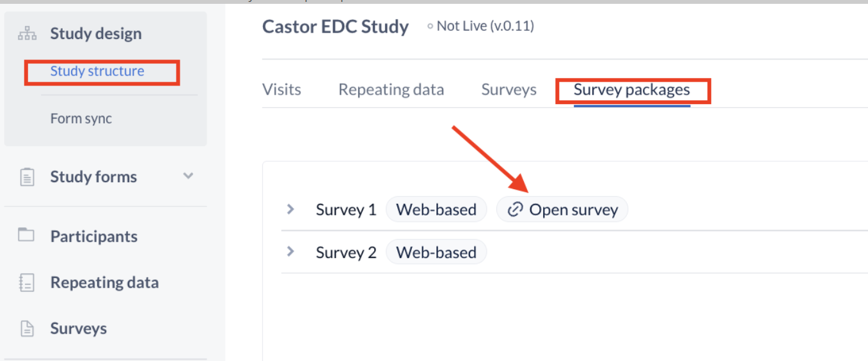Open Participants in the sidebar menu
The image size is (868, 361).
click(x=94, y=236)
